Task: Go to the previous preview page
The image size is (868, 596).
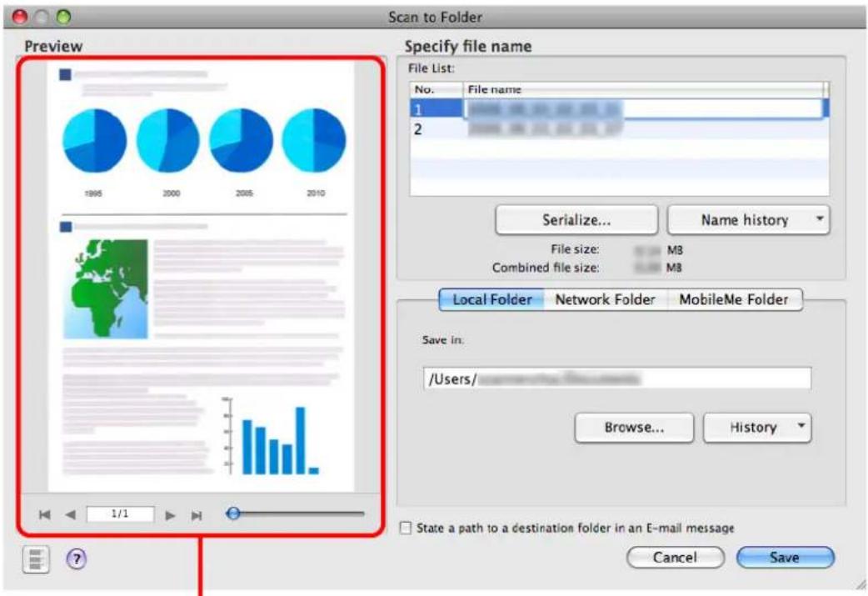Action: (70, 515)
